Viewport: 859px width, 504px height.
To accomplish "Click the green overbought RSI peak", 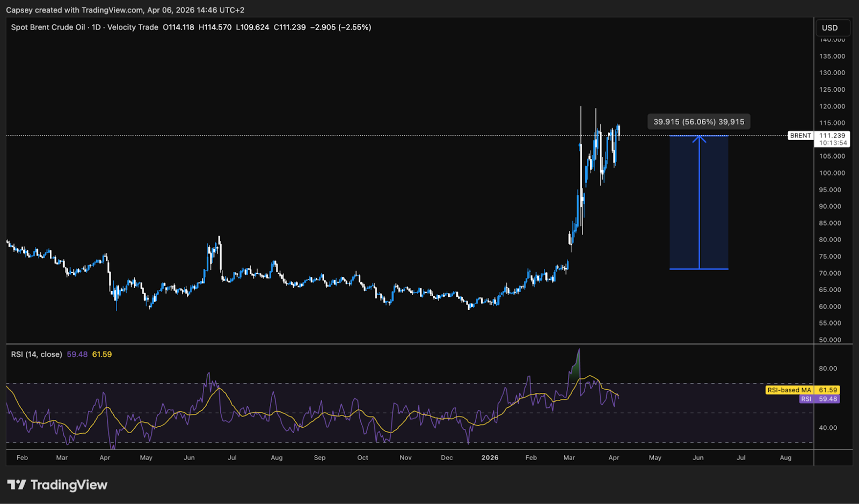I will (x=576, y=368).
